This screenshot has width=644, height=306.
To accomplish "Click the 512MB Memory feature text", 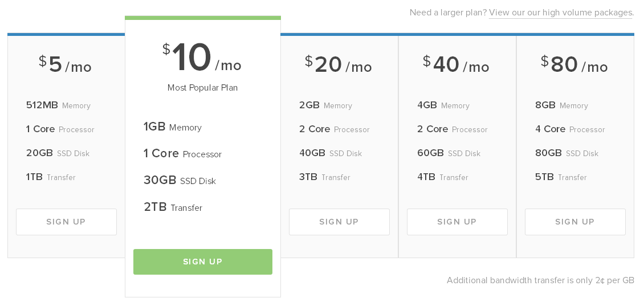I will (x=58, y=105).
